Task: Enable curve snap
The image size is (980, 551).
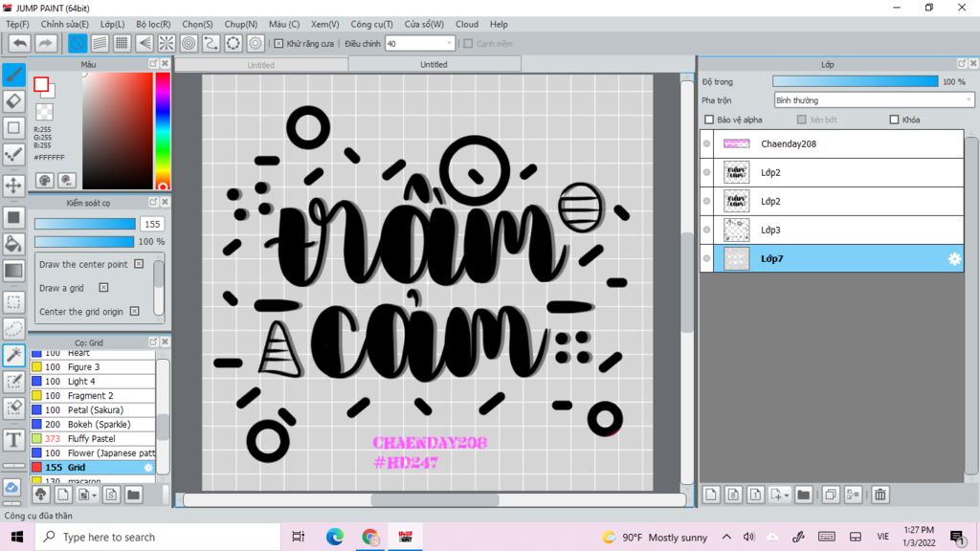Action: click(x=211, y=43)
